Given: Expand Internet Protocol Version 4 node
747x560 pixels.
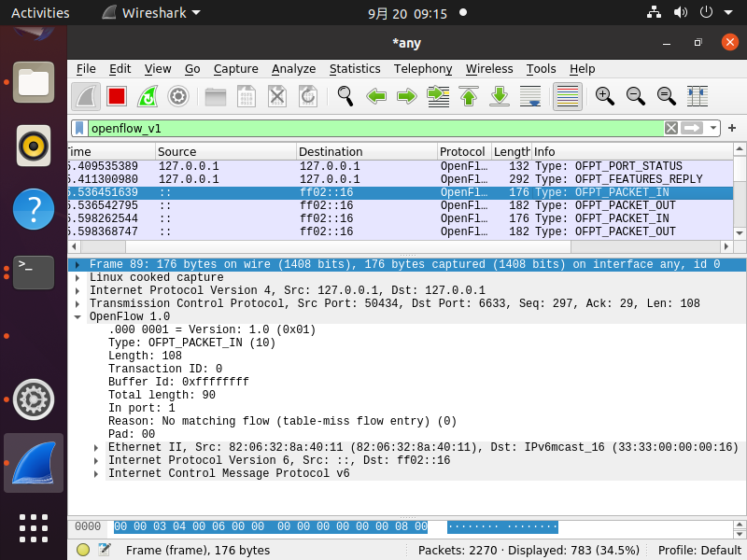Looking at the screenshot, I should [78, 290].
